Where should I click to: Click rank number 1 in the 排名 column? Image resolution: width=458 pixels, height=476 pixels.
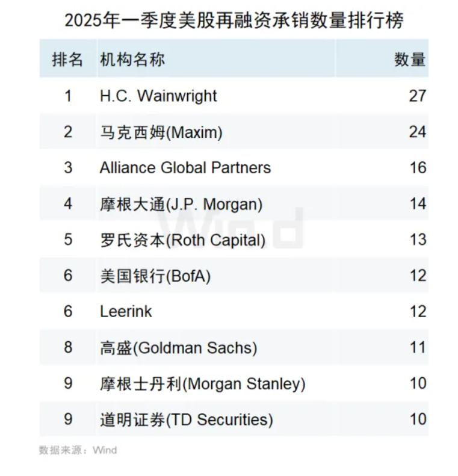(x=68, y=96)
